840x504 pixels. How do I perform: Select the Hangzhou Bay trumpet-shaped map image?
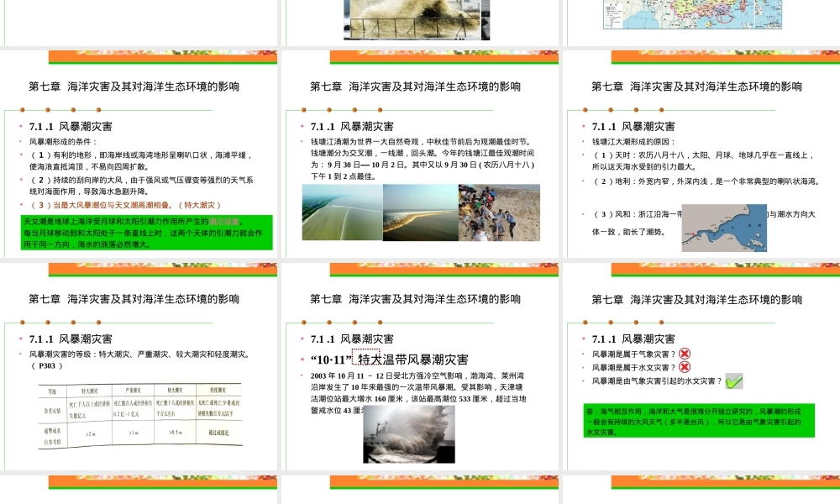pyautogui.click(x=724, y=228)
